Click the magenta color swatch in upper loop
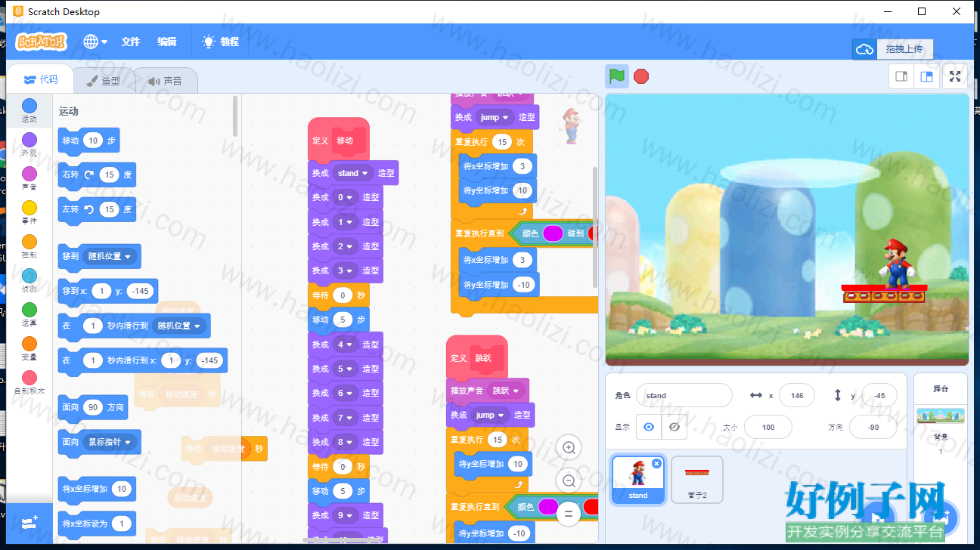This screenshot has height=550, width=980. coord(553,233)
